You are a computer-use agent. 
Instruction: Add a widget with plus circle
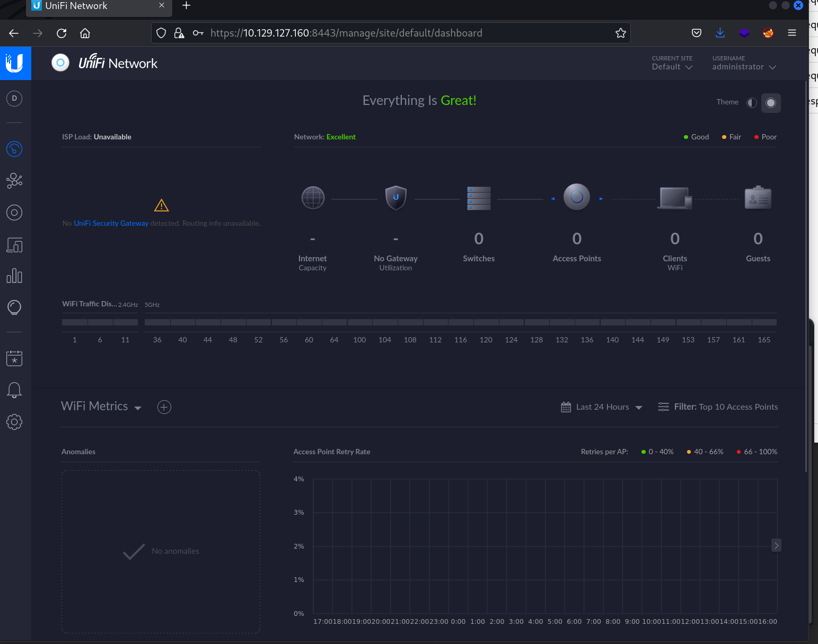164,407
